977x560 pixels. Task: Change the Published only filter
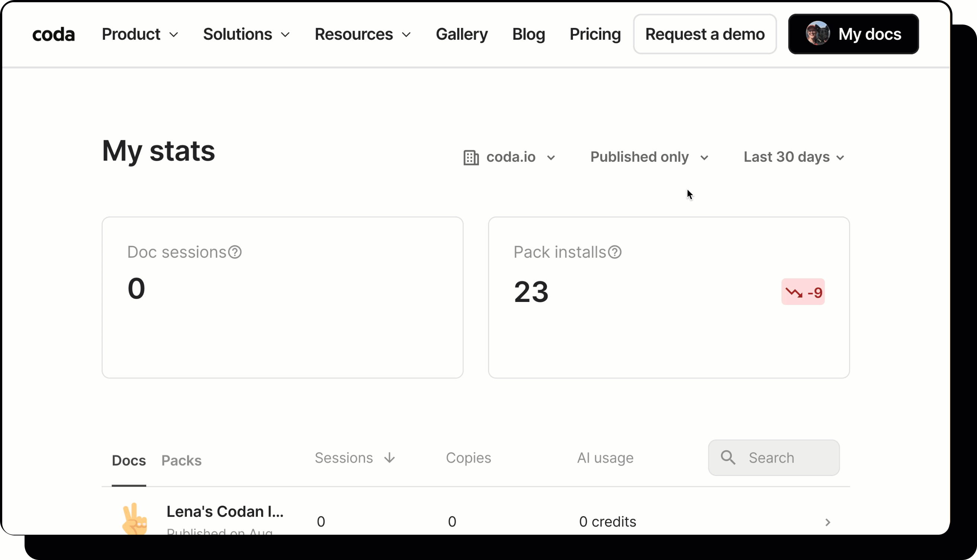(649, 157)
